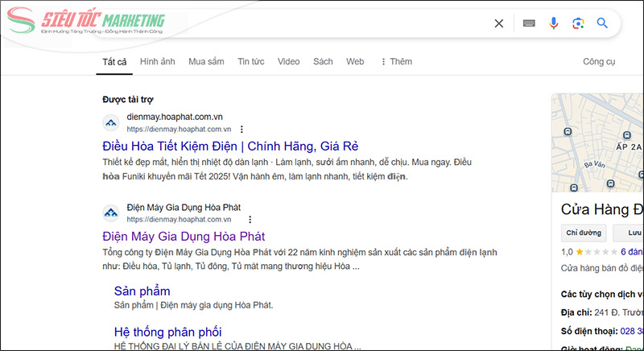This screenshot has height=351, width=644.
Task: Expand the Thêm menu
Action: pos(396,61)
